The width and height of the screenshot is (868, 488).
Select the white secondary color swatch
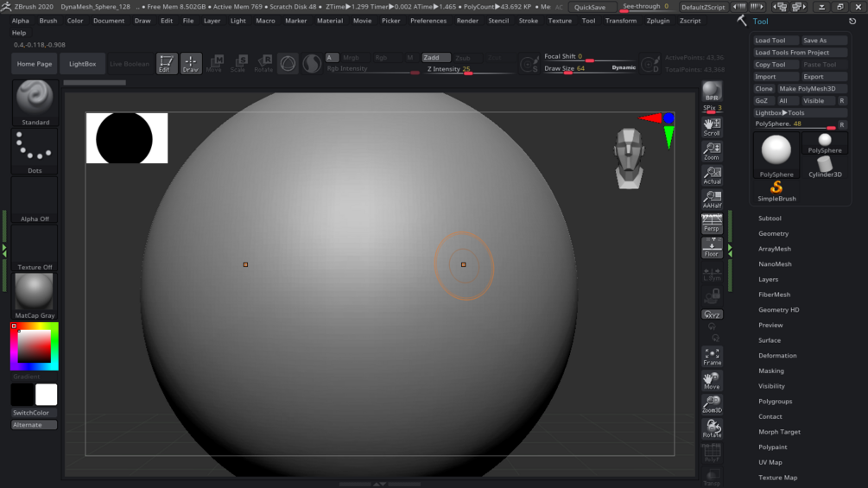coord(46,395)
